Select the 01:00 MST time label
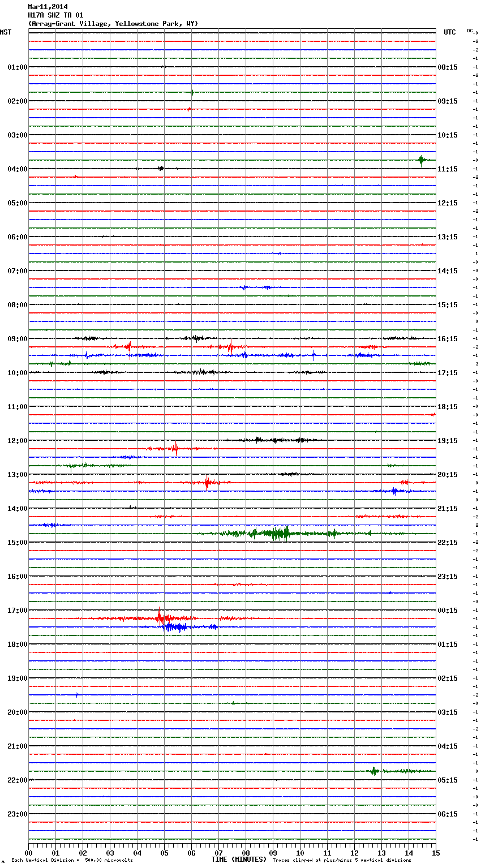Image resolution: width=481 pixels, height=868 pixels. (x=17, y=67)
